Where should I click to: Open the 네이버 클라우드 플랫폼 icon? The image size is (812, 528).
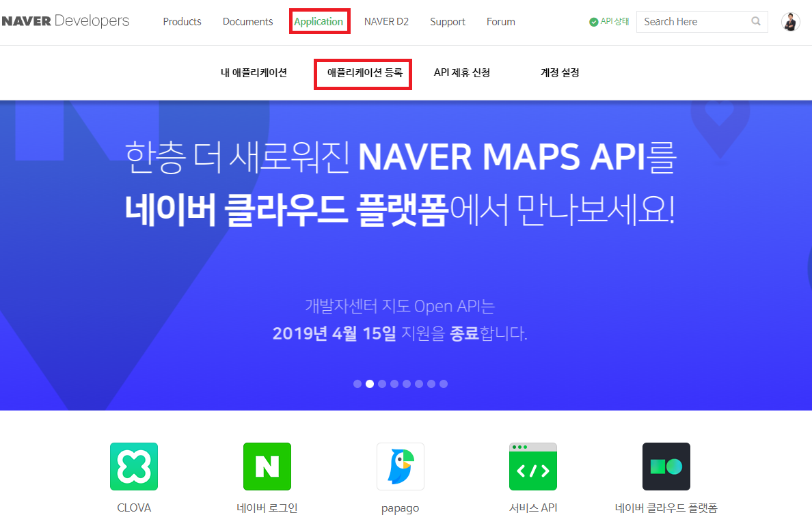666,467
